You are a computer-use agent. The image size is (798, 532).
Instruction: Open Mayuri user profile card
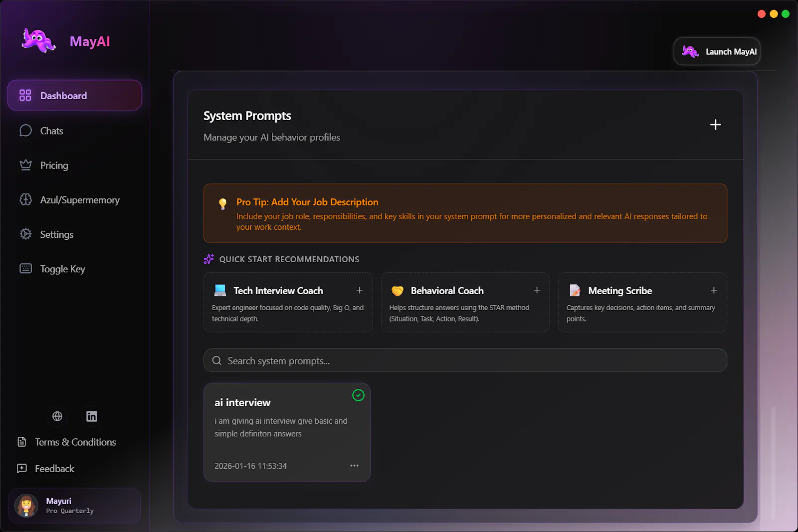click(75, 506)
